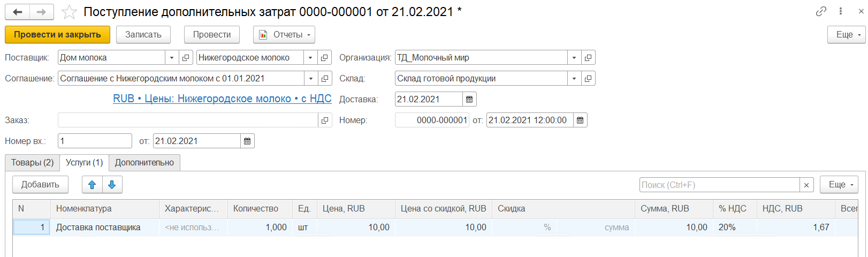The width and height of the screenshot is (868, 257).
Task: Open calendar for Доставка date
Action: pos(469,99)
